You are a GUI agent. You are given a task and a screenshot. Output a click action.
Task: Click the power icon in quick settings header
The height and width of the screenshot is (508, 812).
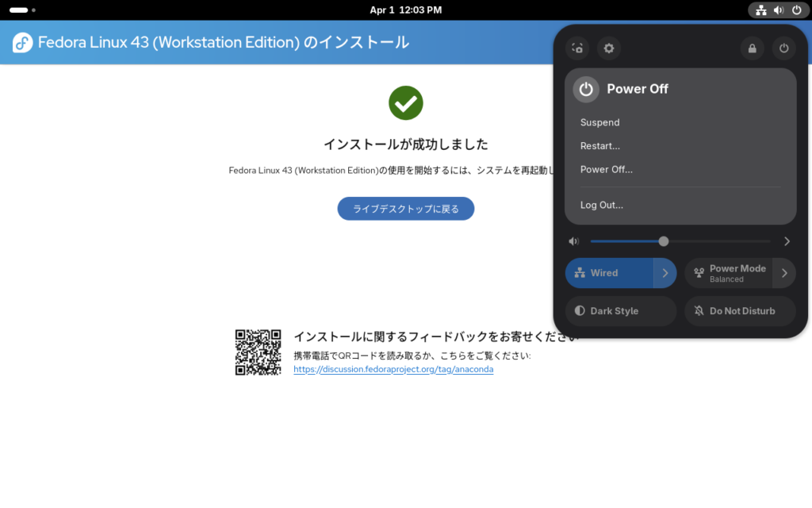pyautogui.click(x=783, y=48)
